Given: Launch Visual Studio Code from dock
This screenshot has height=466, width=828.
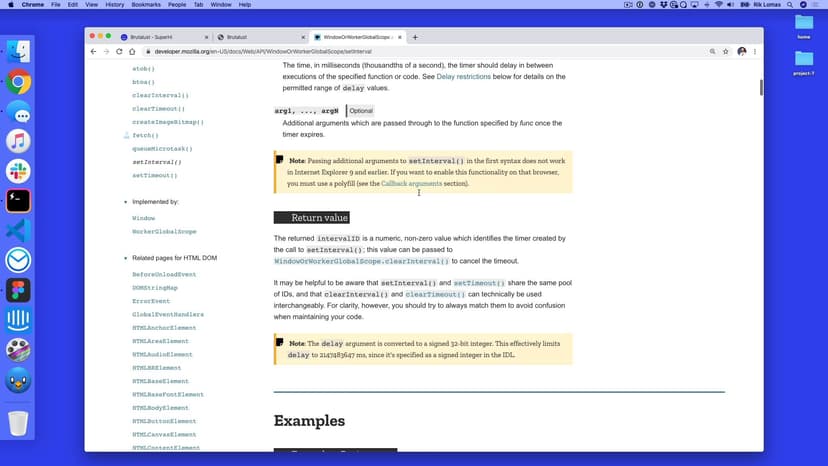Looking at the screenshot, I should coord(18,231).
